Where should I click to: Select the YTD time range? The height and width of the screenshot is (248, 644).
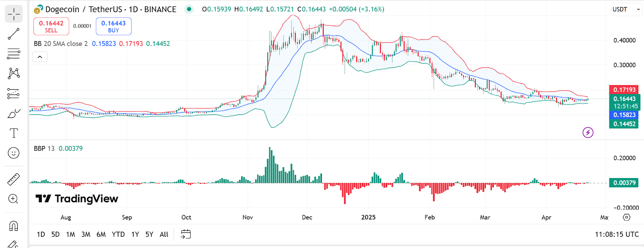coord(118,234)
